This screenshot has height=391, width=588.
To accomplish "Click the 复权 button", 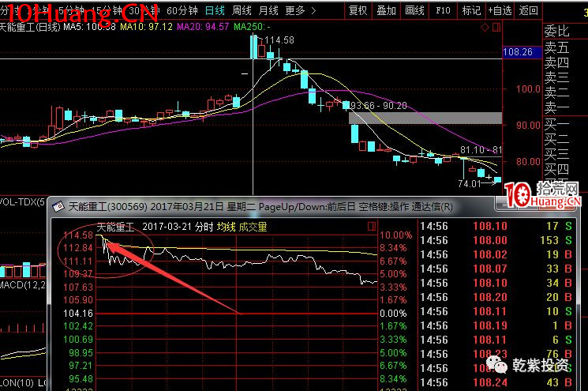I will tap(358, 10).
